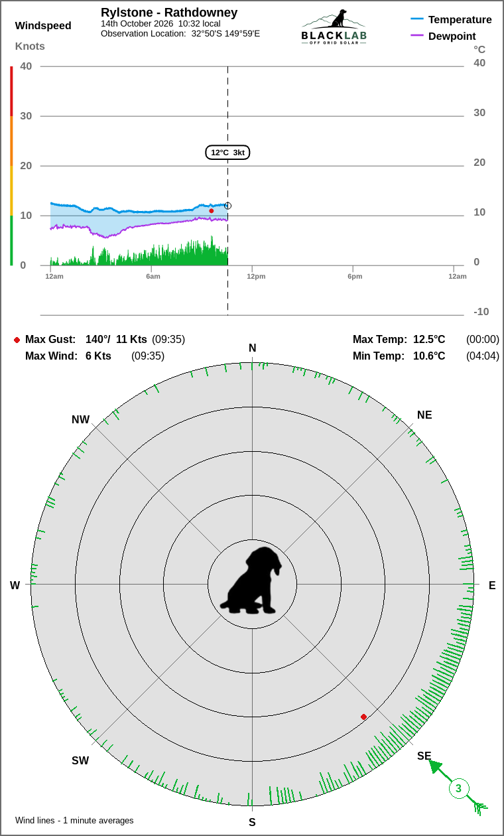Click the °C unit label

coord(479,49)
